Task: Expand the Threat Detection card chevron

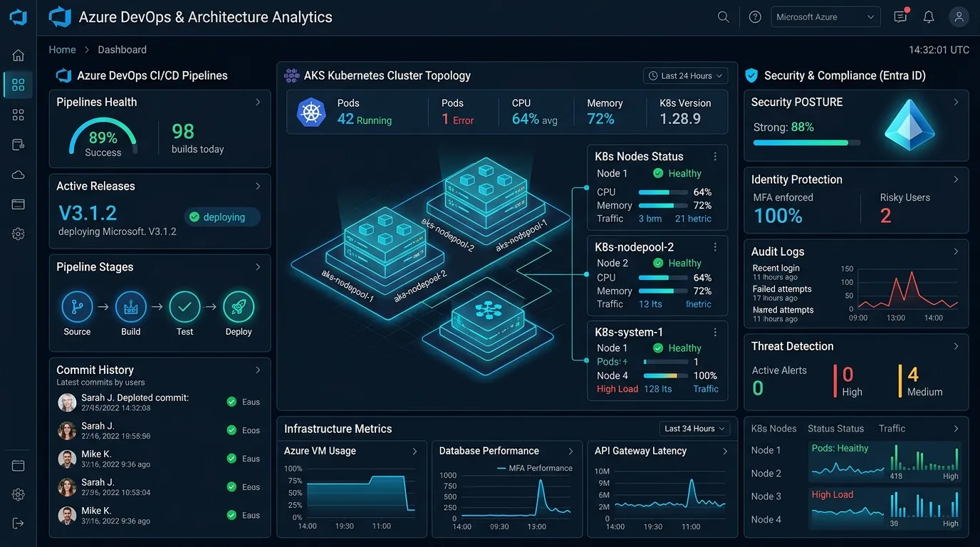Action: click(x=956, y=346)
